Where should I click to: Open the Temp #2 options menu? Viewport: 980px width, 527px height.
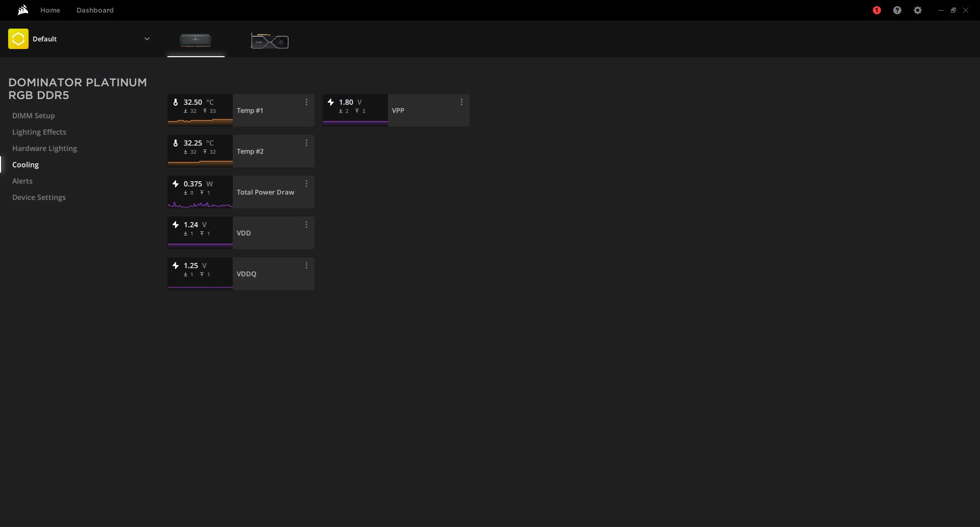pyautogui.click(x=306, y=143)
